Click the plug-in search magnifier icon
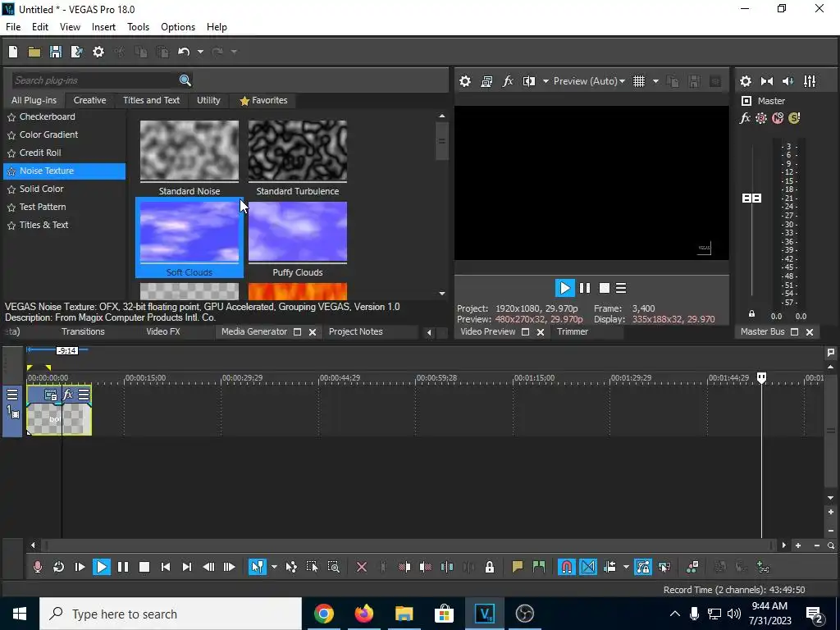 (185, 80)
